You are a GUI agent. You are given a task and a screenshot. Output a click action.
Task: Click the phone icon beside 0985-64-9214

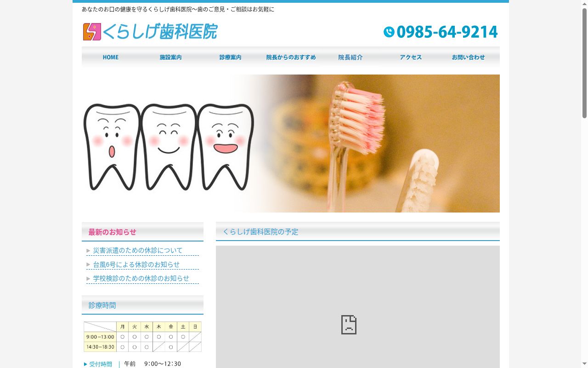[x=389, y=32]
